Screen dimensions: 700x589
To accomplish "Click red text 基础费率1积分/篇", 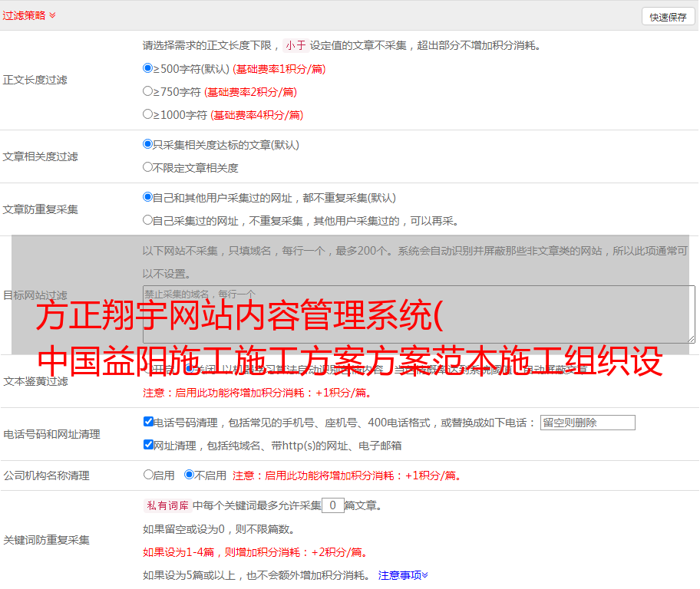I will tap(279, 69).
